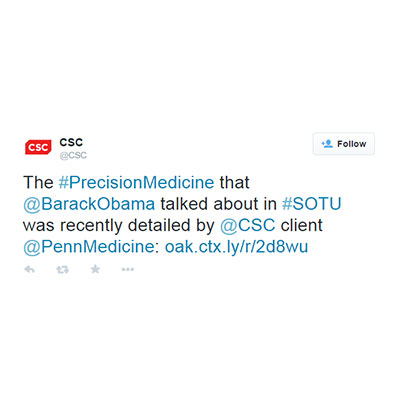Click the word 'that' after the hashtag
This screenshot has width=400, height=400.
[234, 183]
